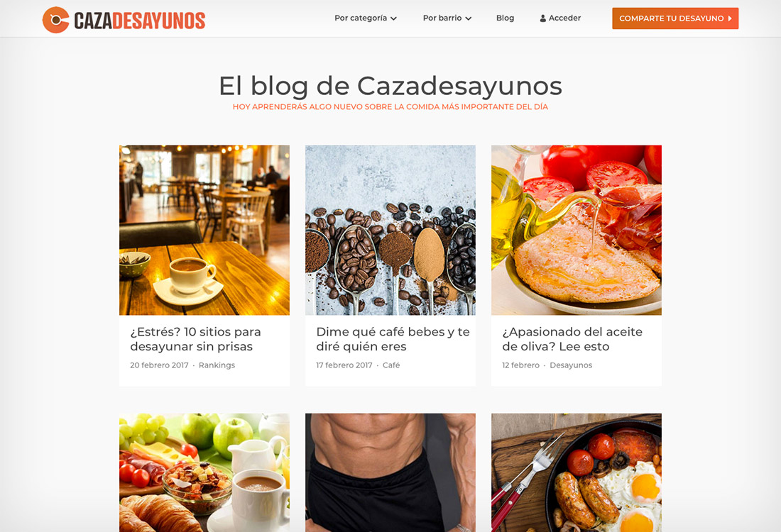Open the muscular torso post thumbnail
781x532 pixels.
(390, 473)
